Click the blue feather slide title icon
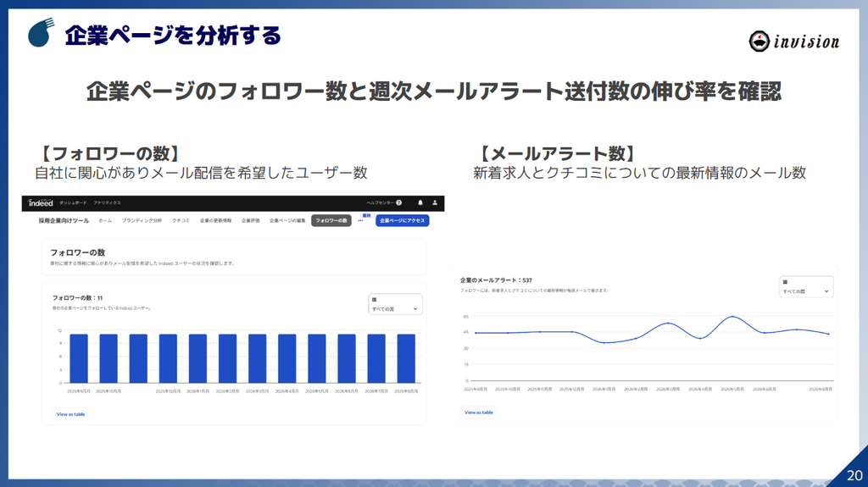Image resolution: width=868 pixels, height=487 pixels. pos(41,33)
